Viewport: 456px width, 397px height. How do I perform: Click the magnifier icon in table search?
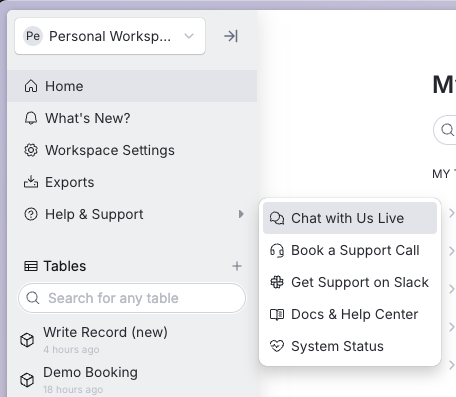click(33, 298)
